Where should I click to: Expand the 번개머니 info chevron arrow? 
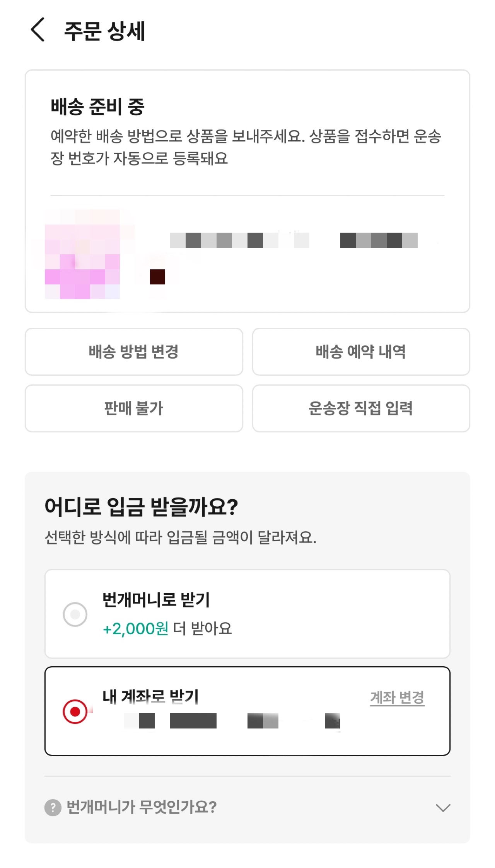pos(443,807)
